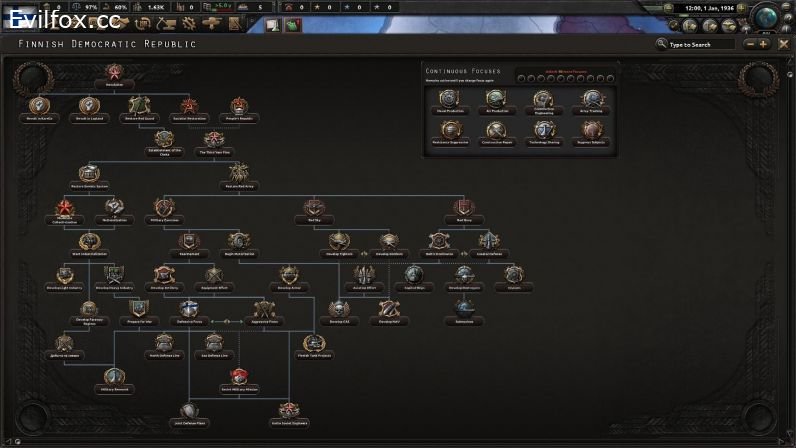796x448 pixels.
Task: Select the Revolution focus at tree top
Action: pyautogui.click(x=114, y=73)
